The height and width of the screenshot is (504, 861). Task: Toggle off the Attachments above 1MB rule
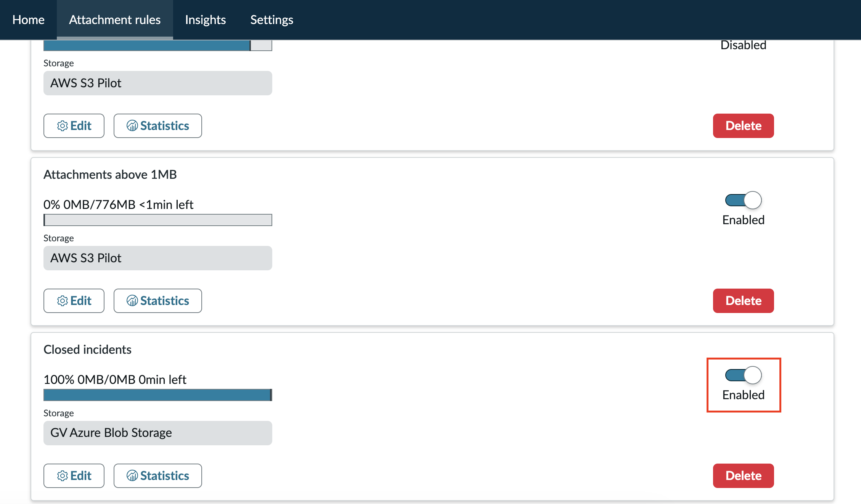743,200
